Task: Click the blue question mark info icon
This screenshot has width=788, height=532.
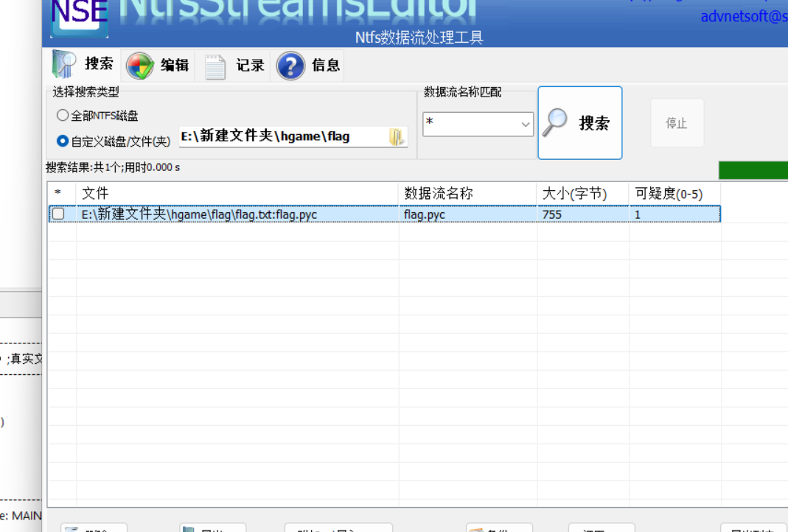Action: click(x=290, y=66)
